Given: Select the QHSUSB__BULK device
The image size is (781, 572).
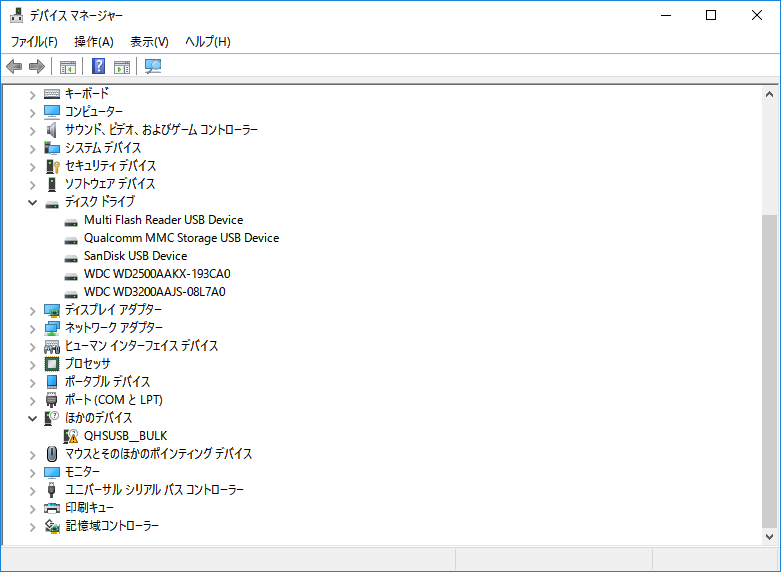Looking at the screenshot, I should tap(126, 436).
